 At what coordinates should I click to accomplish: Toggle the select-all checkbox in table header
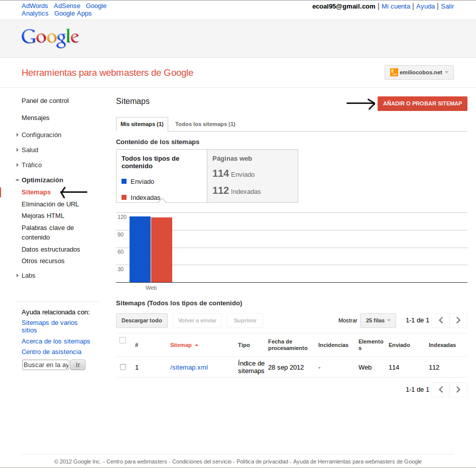[123, 340]
